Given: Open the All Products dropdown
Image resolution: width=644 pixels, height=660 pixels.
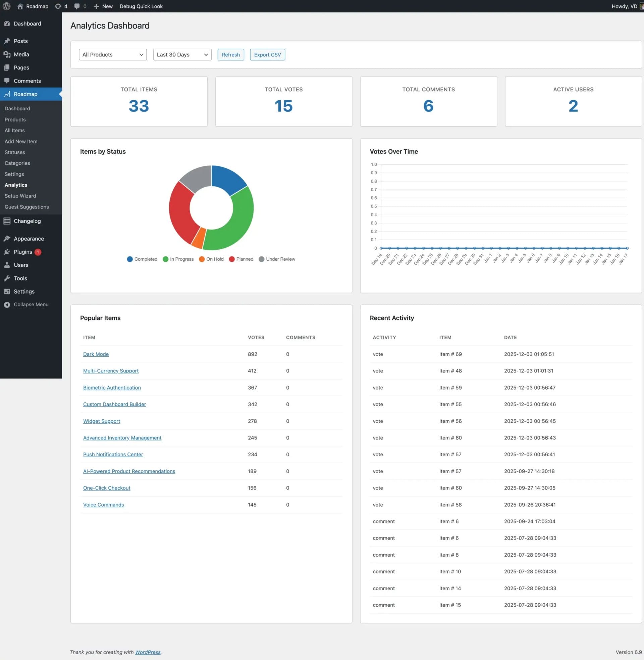Looking at the screenshot, I should coord(112,54).
